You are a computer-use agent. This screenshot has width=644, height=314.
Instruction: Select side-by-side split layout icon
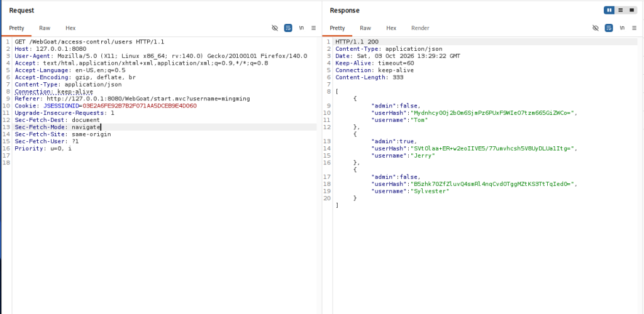point(609,10)
